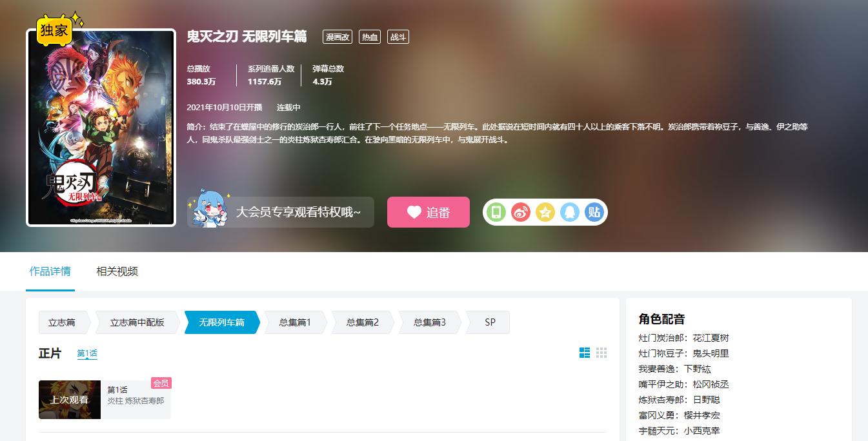Select the 总集篇1 tab
Screen dimensions: 868x441
coord(295,322)
